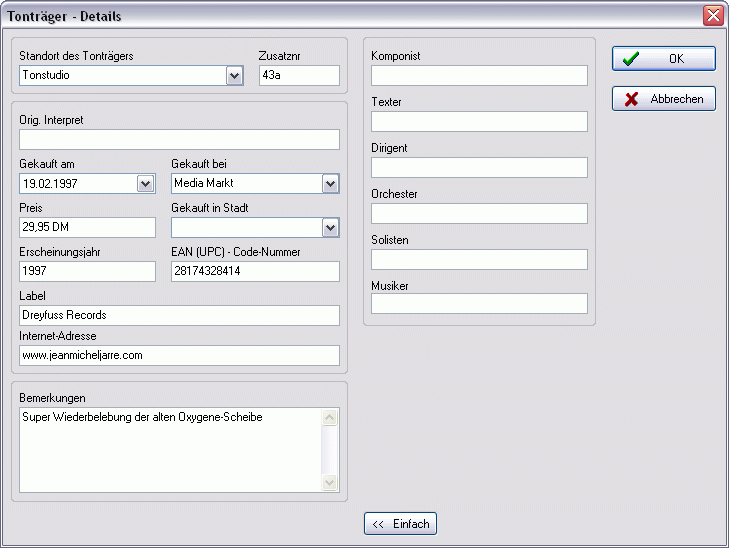Image resolution: width=729 pixels, height=548 pixels.
Task: Click the 'EAN (UPC) - Code-Nummer' label
Action: [x=236, y=252]
